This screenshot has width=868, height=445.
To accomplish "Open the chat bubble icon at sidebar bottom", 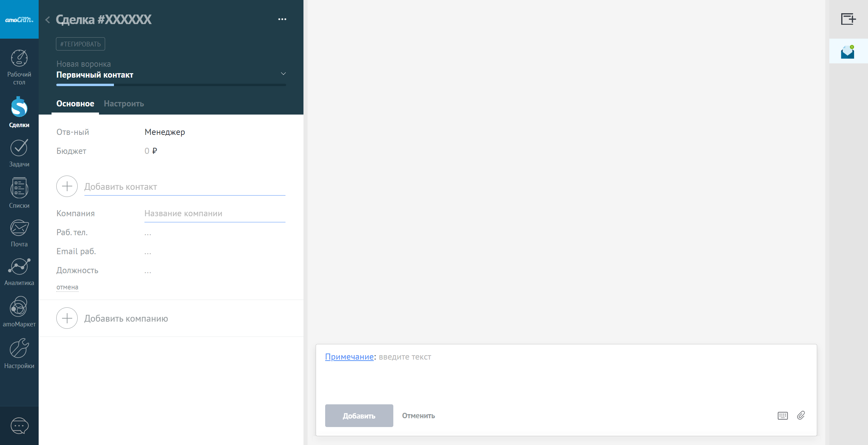I will [19, 426].
